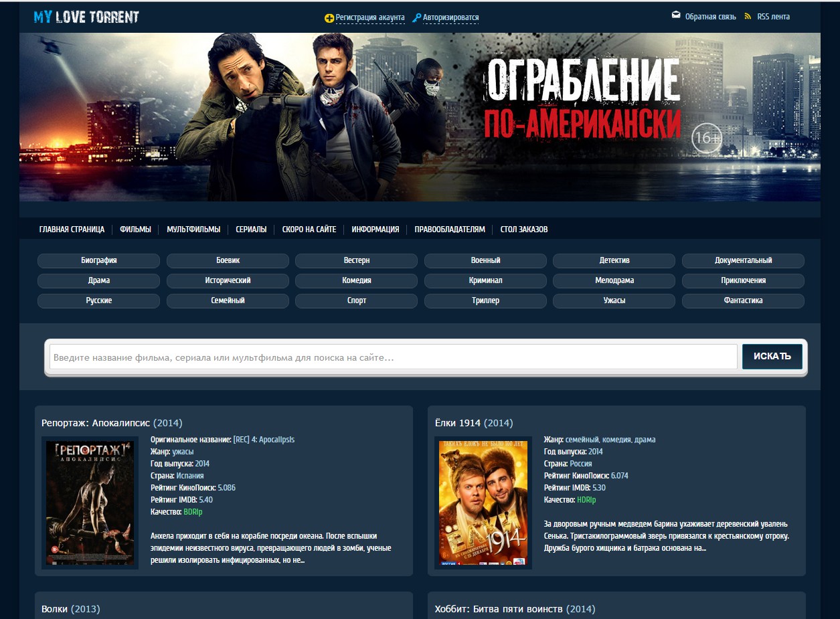Open the Обратная связь link
Viewport: 840px width, 619px height.
pos(710,17)
